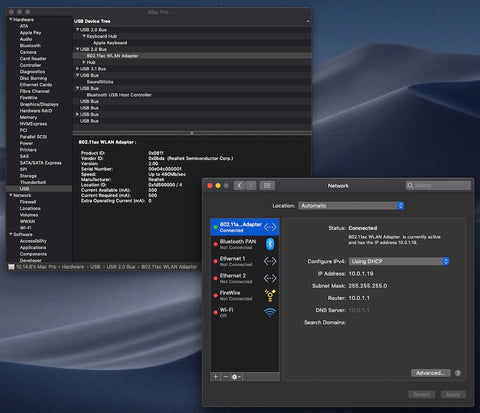This screenshot has height=413, width=480.
Task: Collapse the first USB 2.0 Bus
Action: click(x=77, y=30)
